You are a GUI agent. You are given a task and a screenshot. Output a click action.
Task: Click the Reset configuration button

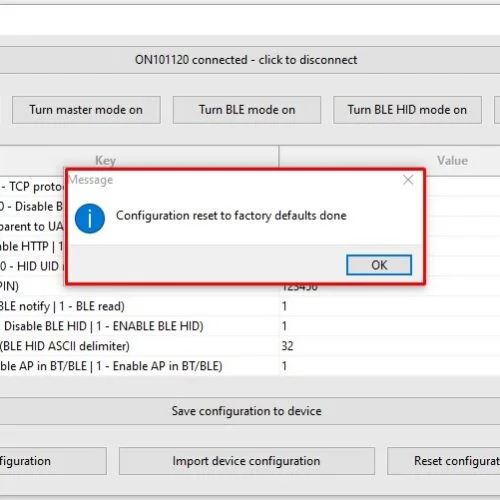click(x=444, y=461)
